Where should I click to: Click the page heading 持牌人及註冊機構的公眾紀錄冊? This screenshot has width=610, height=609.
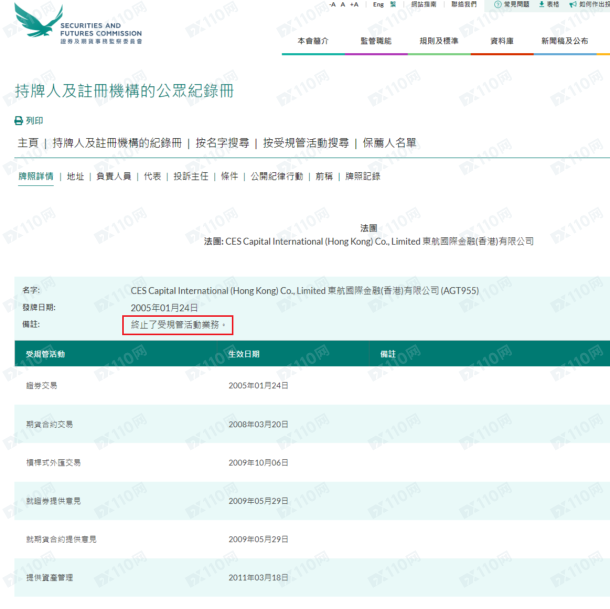point(124,91)
